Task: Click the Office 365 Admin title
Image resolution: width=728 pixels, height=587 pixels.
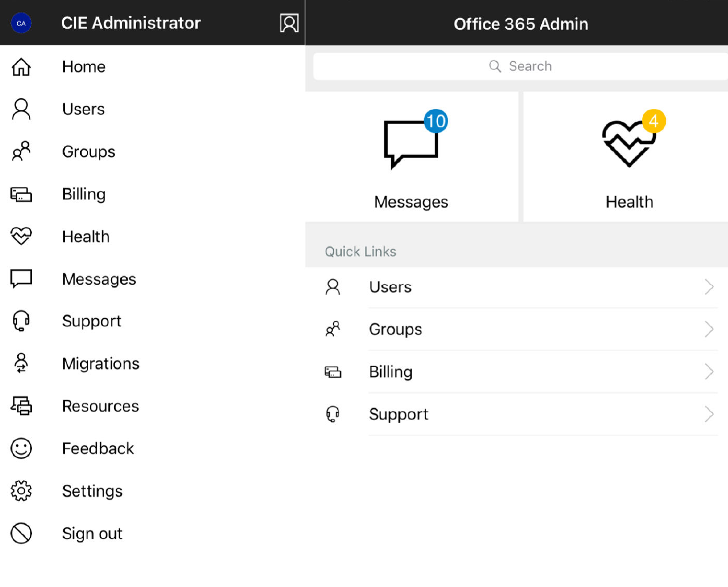Action: coord(521,24)
